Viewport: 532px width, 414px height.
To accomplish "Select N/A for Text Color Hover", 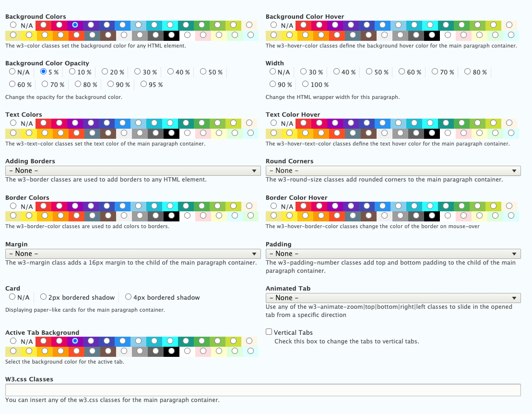I will point(273,122).
